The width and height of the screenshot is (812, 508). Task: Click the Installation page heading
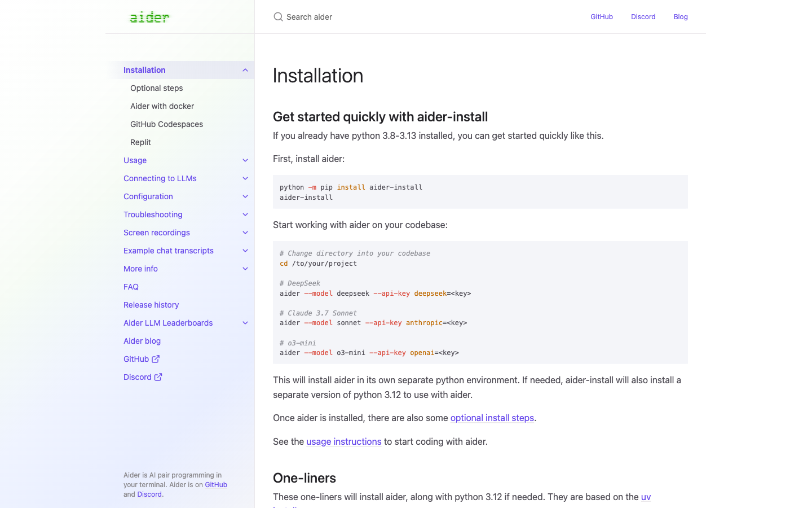point(318,76)
